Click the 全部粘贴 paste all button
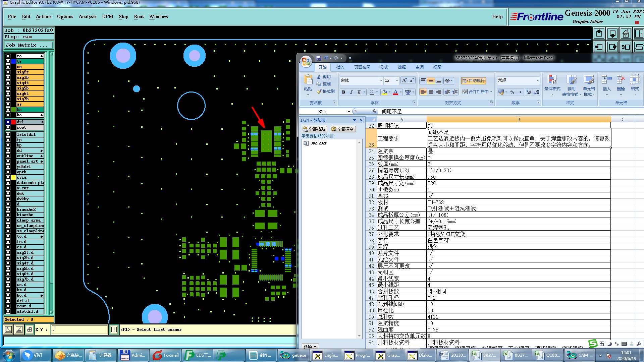The width and height of the screenshot is (644, 362). click(314, 129)
